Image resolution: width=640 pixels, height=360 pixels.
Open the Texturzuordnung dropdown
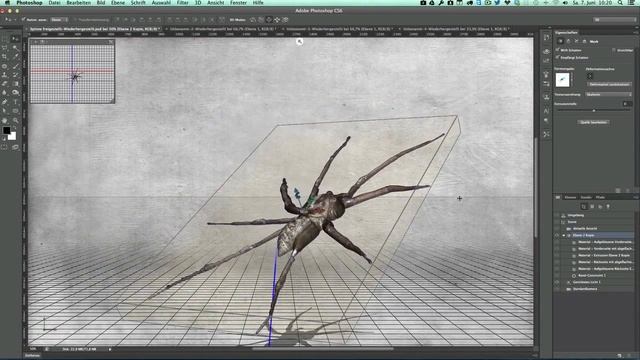609,94
